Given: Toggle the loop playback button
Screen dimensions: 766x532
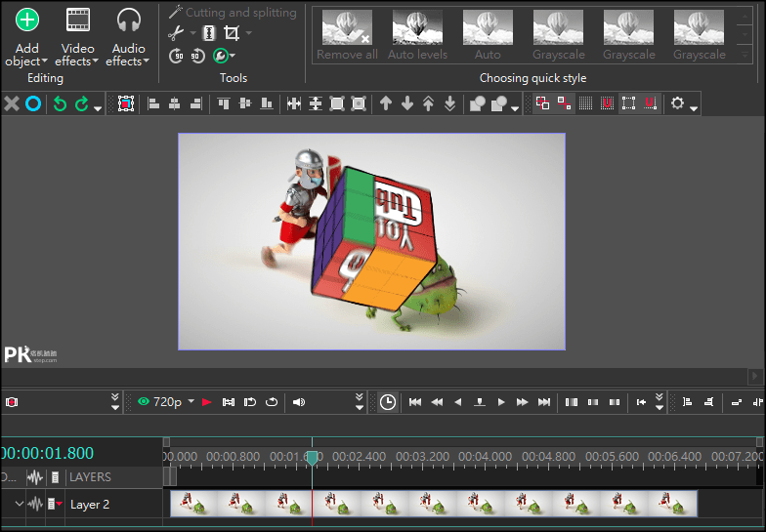Looking at the screenshot, I should coord(272,402).
